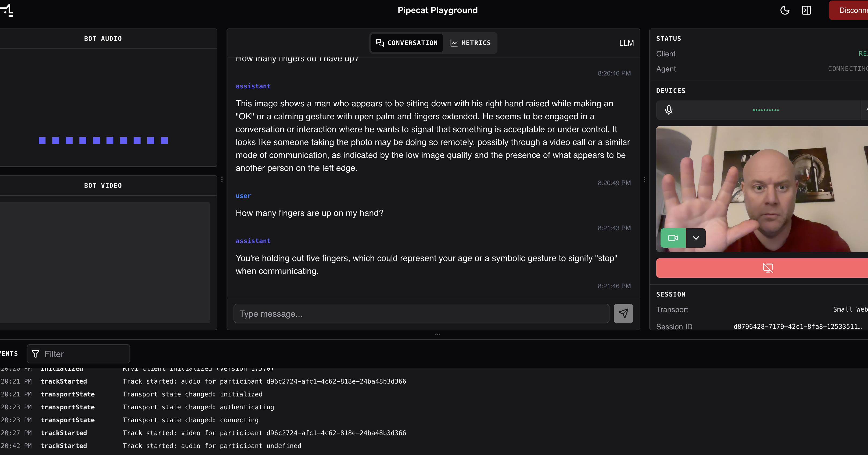868x455 pixels.
Task: Click the Disconnect button
Action: pos(851,10)
